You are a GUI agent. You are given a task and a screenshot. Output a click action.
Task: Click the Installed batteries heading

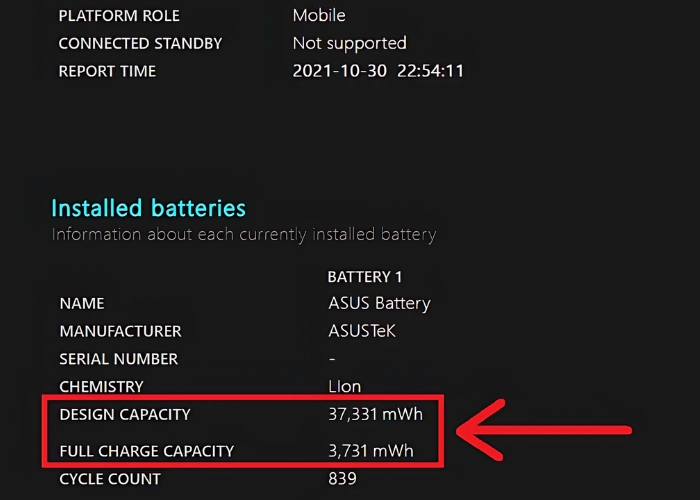pyautogui.click(x=148, y=208)
